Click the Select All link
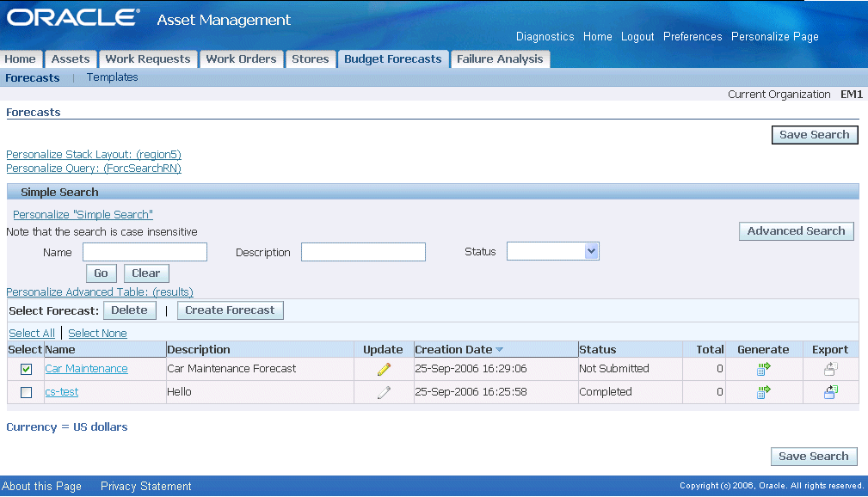The height and width of the screenshot is (497, 868). pos(32,333)
